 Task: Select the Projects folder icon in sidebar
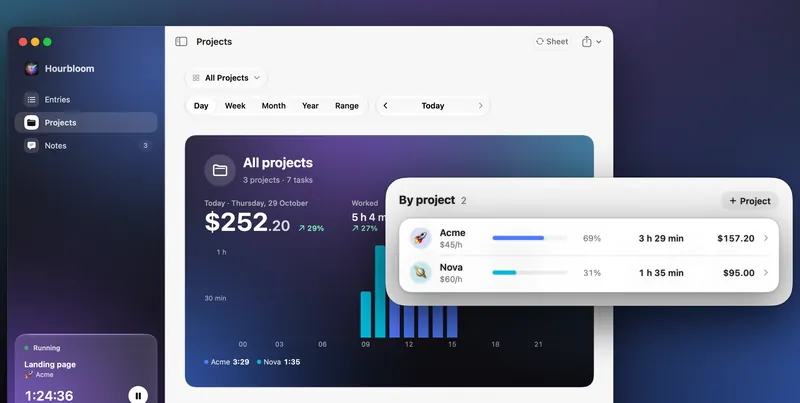coord(32,122)
